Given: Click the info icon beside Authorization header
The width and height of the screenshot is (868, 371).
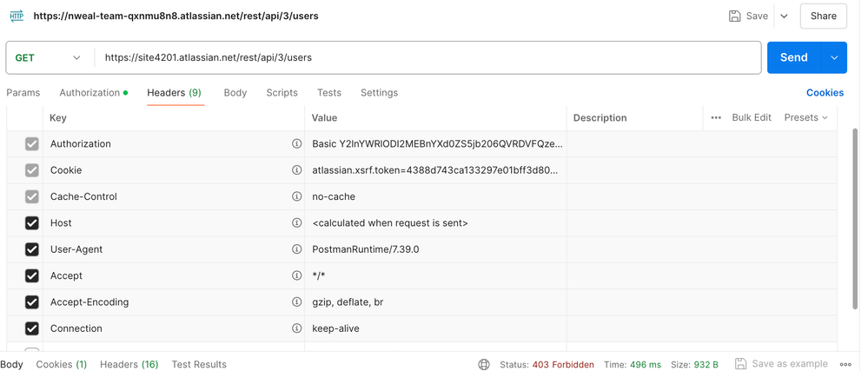Looking at the screenshot, I should (296, 144).
